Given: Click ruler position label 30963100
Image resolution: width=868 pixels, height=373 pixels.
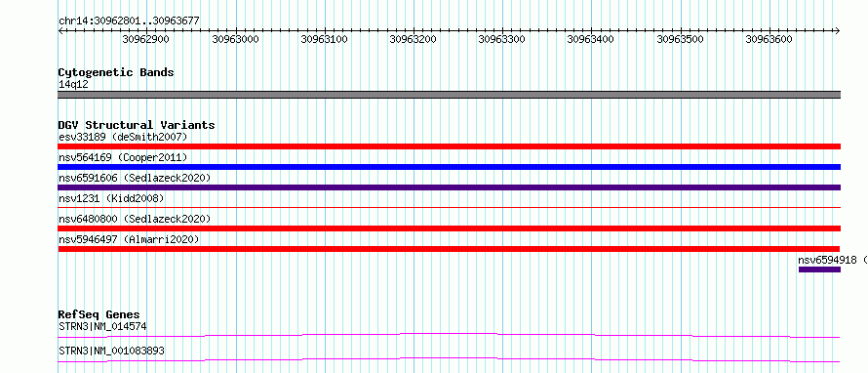Looking at the screenshot, I should click(x=324, y=40).
